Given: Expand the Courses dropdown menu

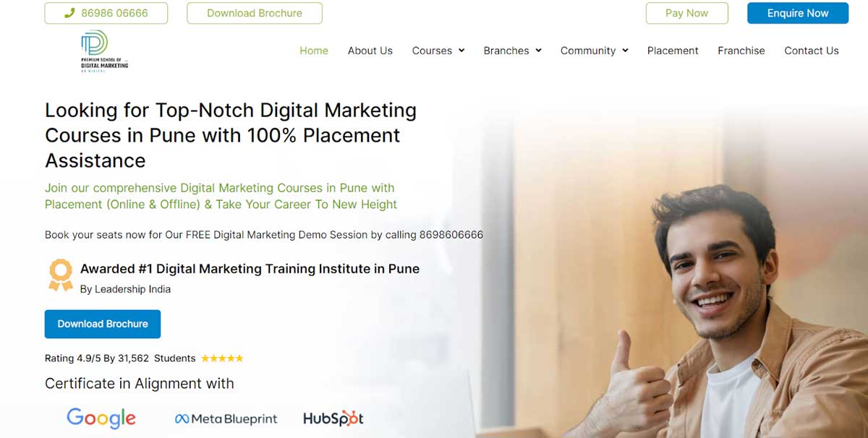Looking at the screenshot, I should coord(438,51).
